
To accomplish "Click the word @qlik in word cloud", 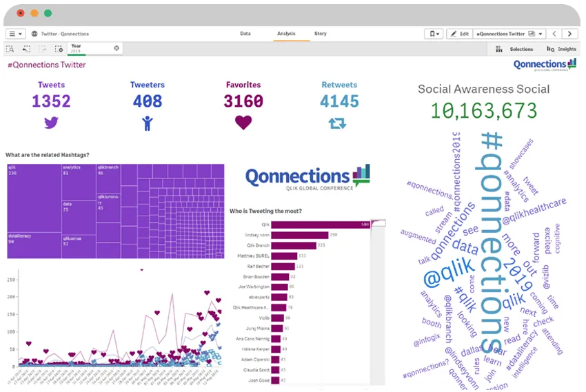I will click(x=449, y=273).
